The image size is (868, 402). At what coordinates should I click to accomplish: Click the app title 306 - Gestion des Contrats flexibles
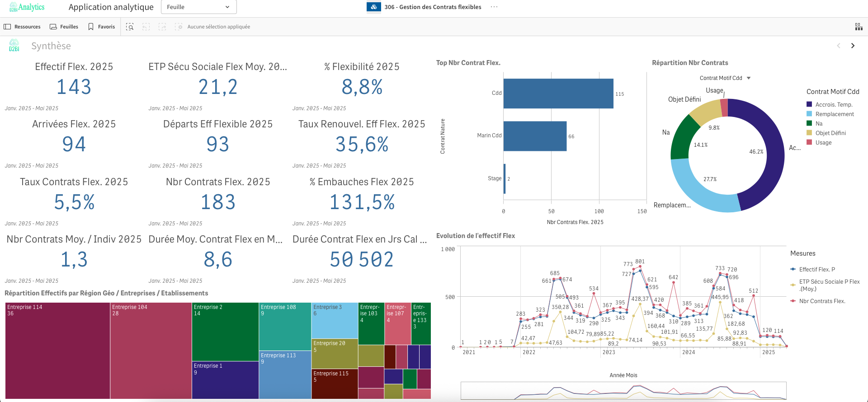click(432, 7)
